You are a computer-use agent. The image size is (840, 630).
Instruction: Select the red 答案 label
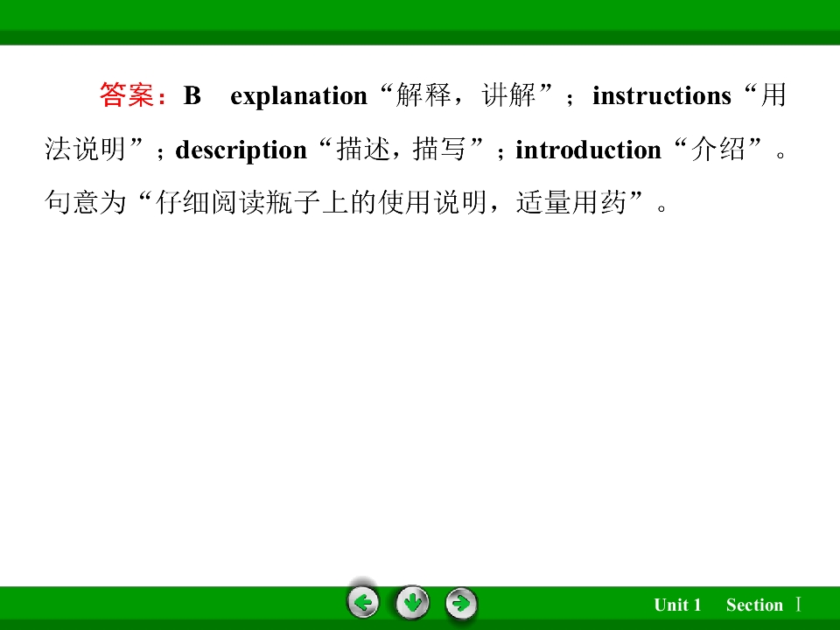127,95
